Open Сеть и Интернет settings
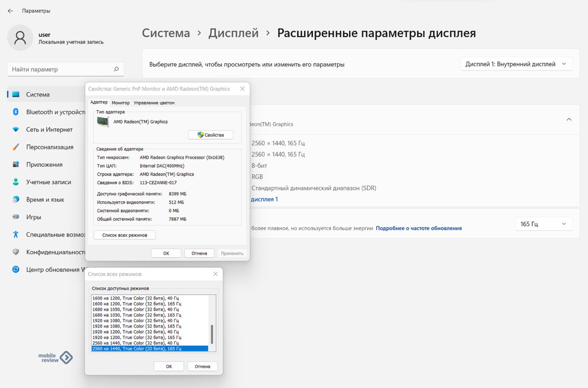 [46, 129]
